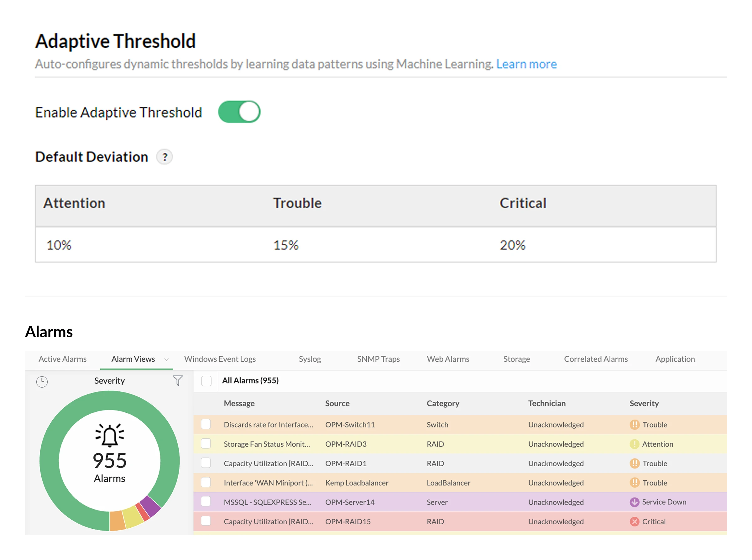This screenshot has width=752, height=560.
Task: Sort alarms by Severity column header
Action: 644,403
